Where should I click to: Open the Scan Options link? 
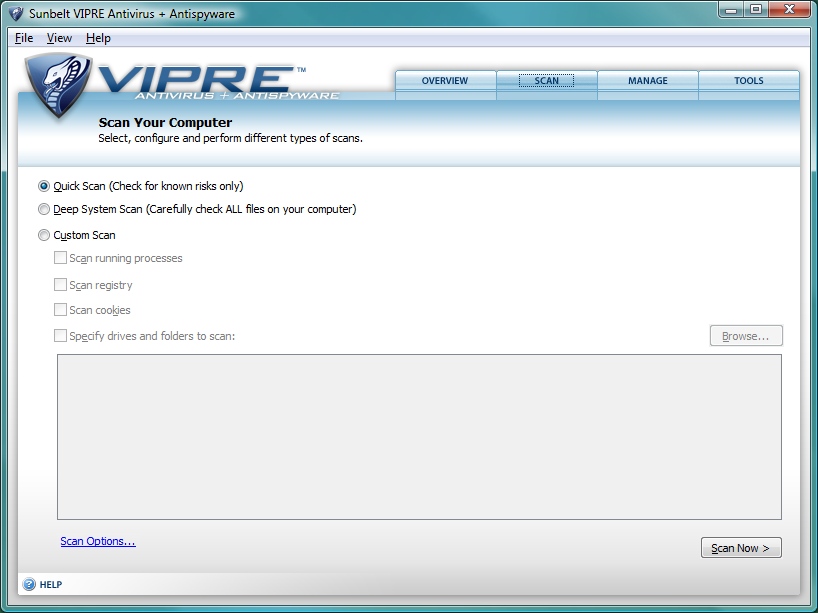98,542
